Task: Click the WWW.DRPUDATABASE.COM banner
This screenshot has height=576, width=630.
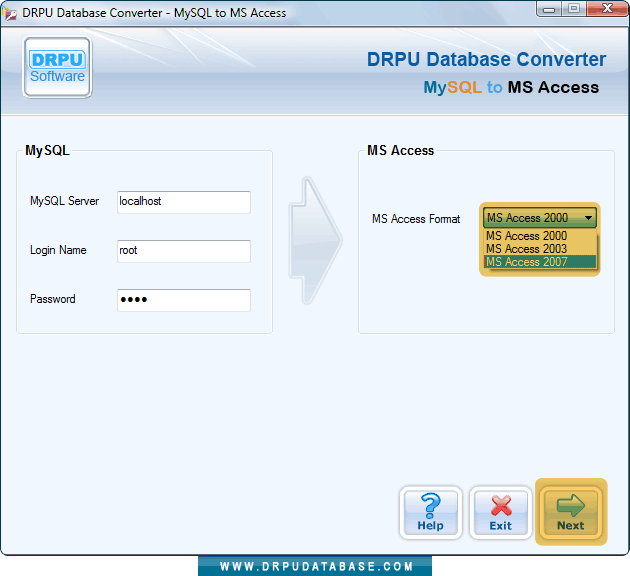Action: 315,566
